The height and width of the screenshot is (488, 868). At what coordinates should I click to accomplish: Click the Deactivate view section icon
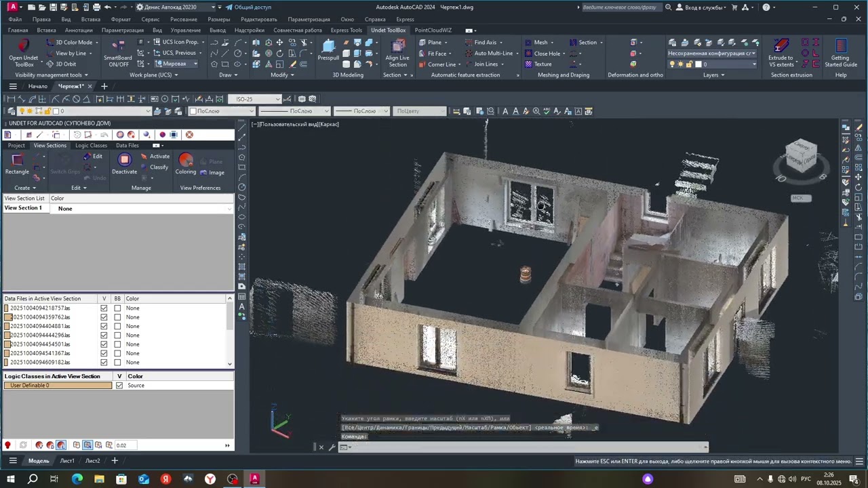pos(124,163)
